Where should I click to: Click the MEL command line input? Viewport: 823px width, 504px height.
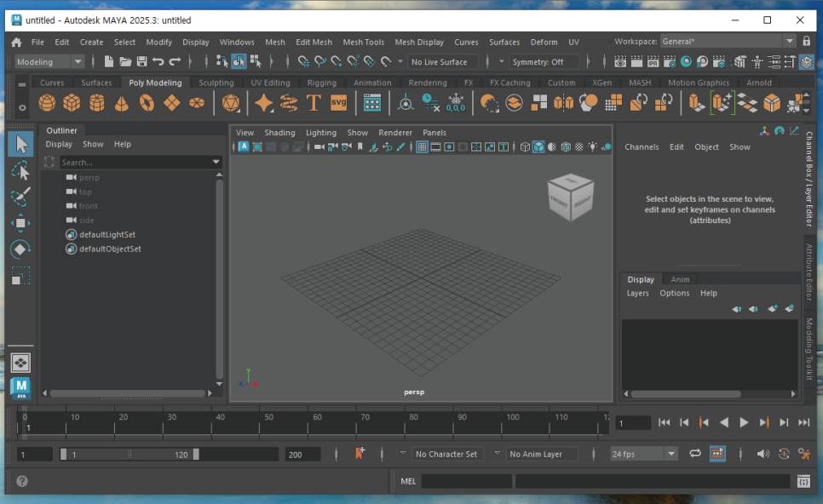(x=466, y=482)
